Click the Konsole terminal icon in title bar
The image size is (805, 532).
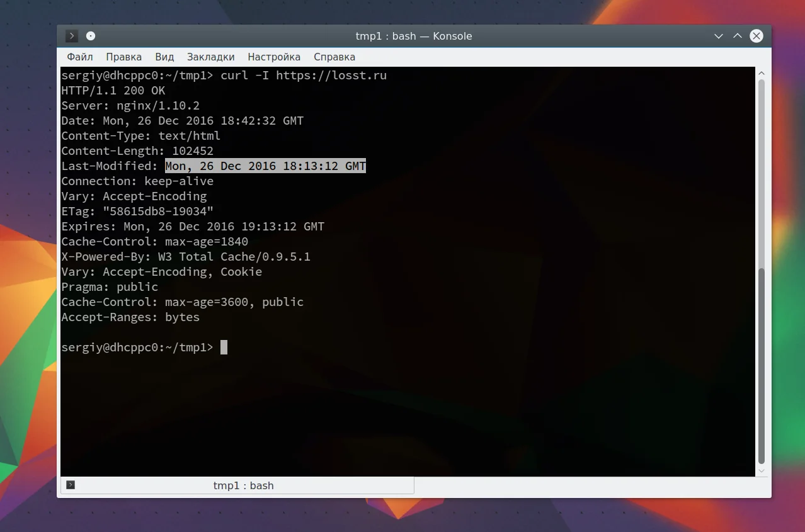[72, 36]
